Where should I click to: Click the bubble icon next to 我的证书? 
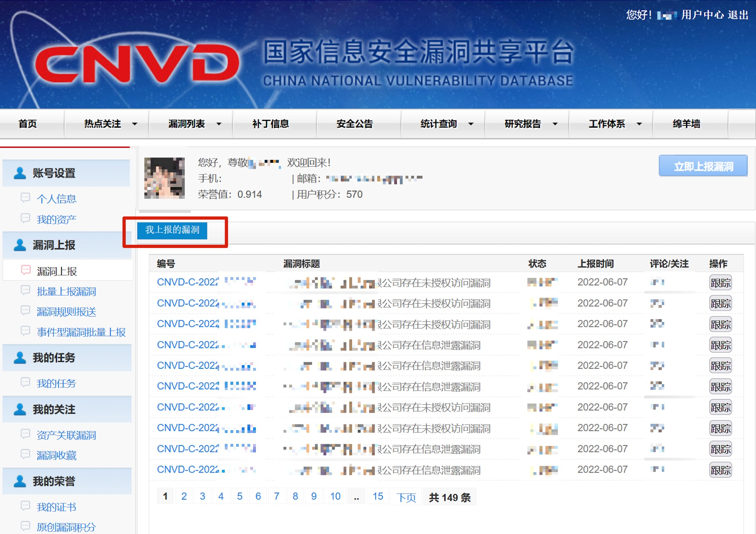[26, 507]
